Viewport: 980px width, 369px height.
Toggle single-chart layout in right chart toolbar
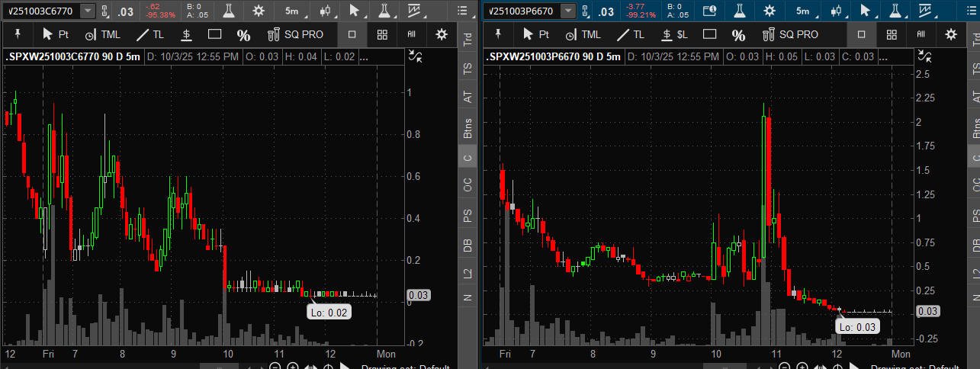tap(861, 34)
